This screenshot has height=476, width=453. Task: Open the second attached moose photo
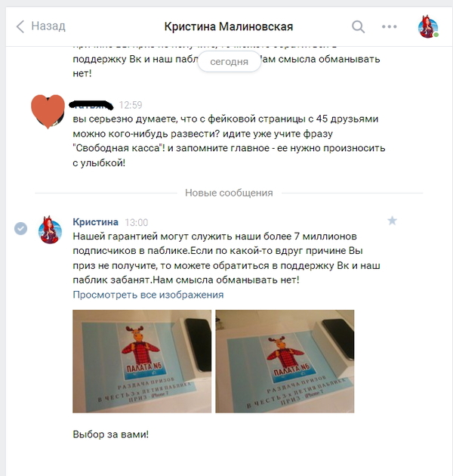click(285, 361)
